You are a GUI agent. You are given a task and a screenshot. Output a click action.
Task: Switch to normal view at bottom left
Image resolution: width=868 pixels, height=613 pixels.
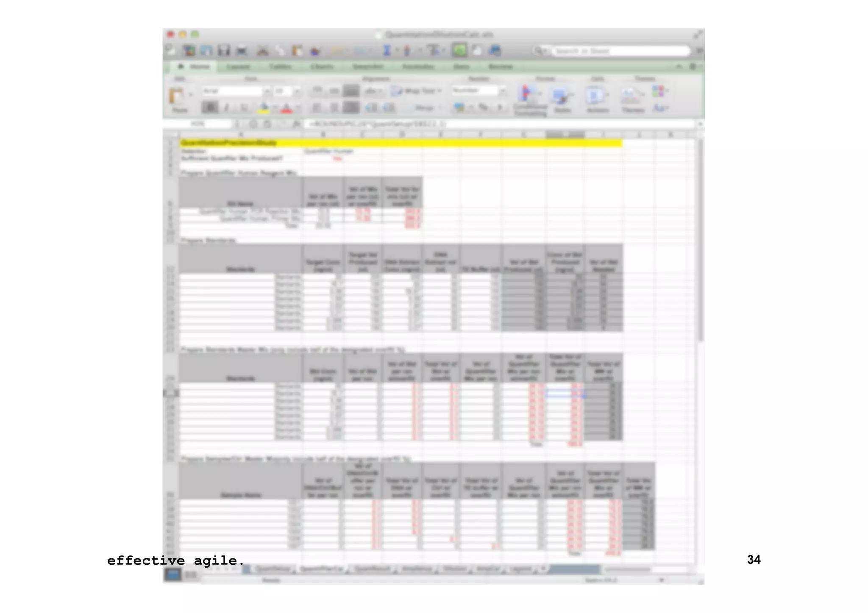tap(172, 574)
